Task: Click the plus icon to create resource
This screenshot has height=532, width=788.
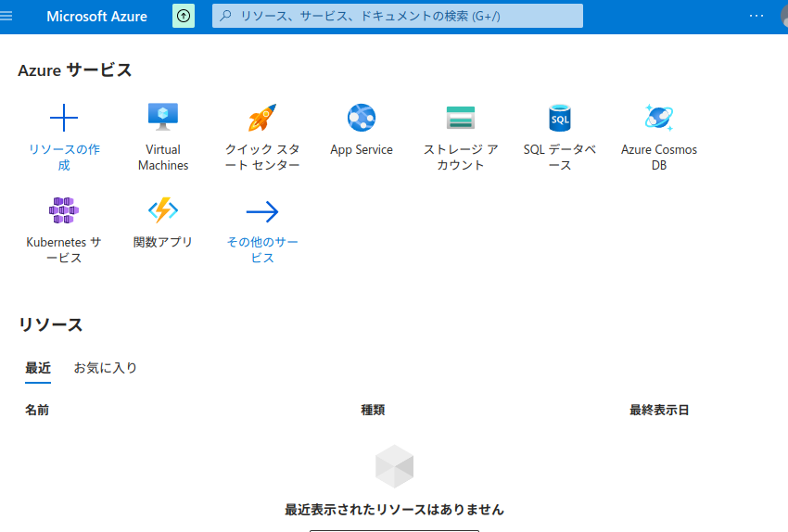Action: [64, 118]
